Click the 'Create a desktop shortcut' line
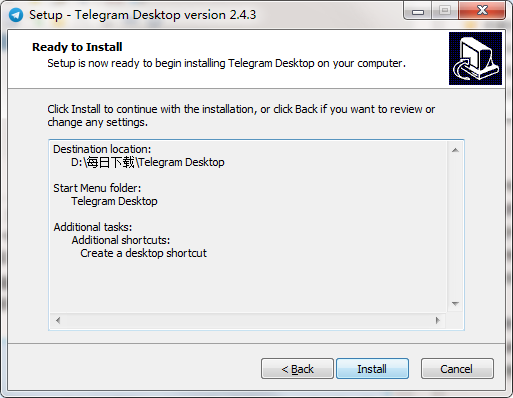 click(143, 253)
